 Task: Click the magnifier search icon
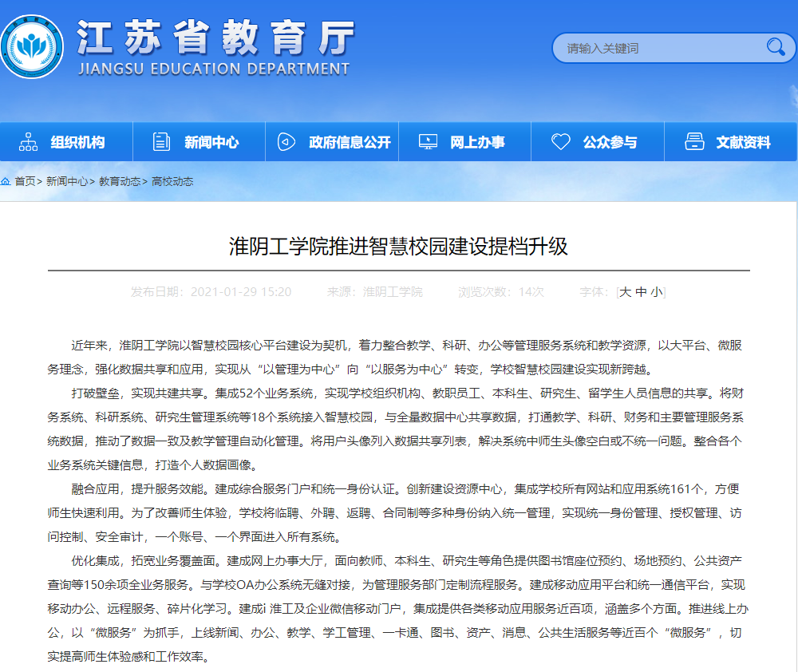point(776,47)
